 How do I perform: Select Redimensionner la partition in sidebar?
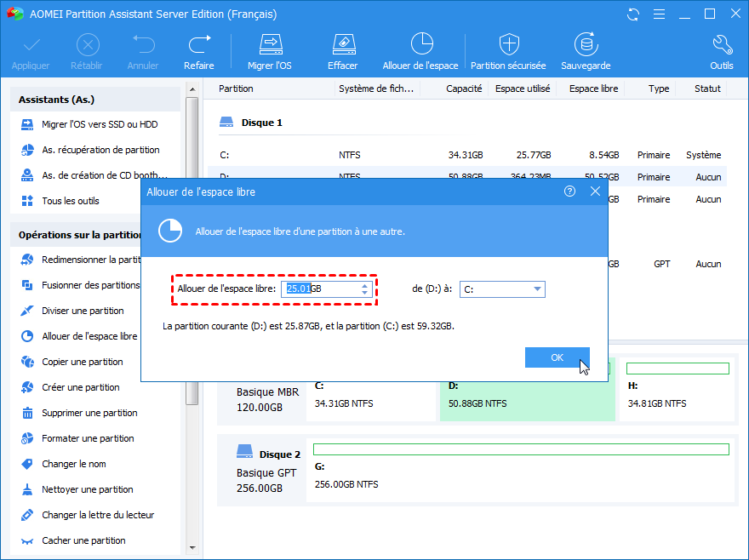tap(80, 260)
